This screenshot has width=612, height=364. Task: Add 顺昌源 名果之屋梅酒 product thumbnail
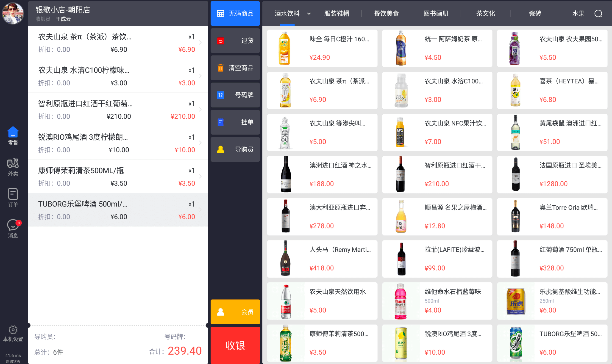click(x=401, y=217)
